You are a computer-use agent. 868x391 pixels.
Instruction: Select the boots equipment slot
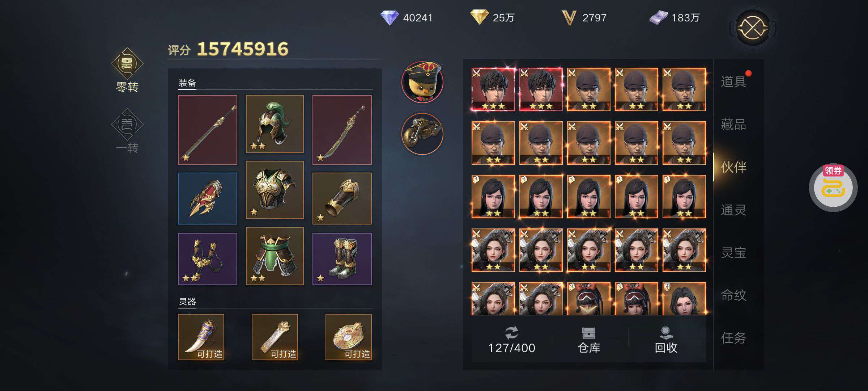click(x=342, y=259)
